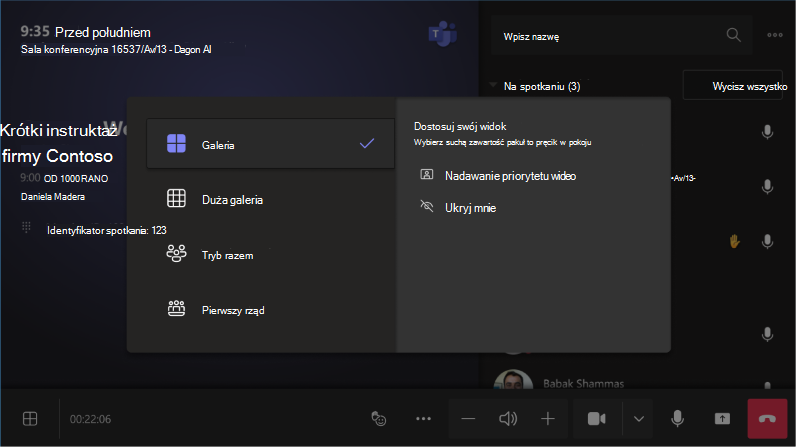Viewport: 796px width, 447px height.
Task: Toggle microphone for the Aw/13 participant
Action: pyautogui.click(x=768, y=187)
